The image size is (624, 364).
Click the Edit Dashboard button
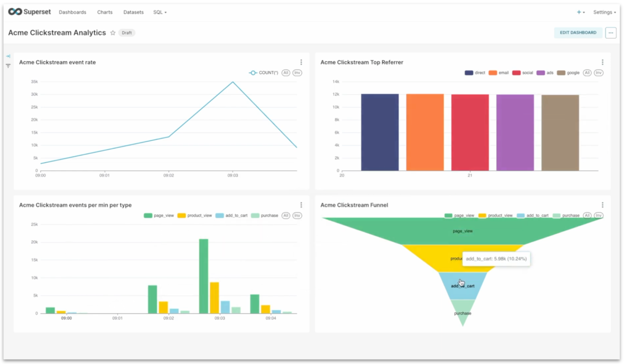coord(578,33)
